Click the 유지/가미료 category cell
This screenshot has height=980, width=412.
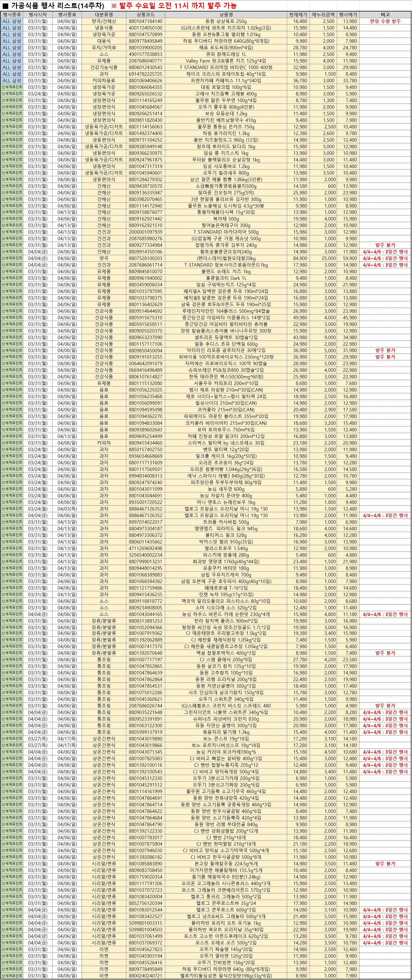click(104, 48)
